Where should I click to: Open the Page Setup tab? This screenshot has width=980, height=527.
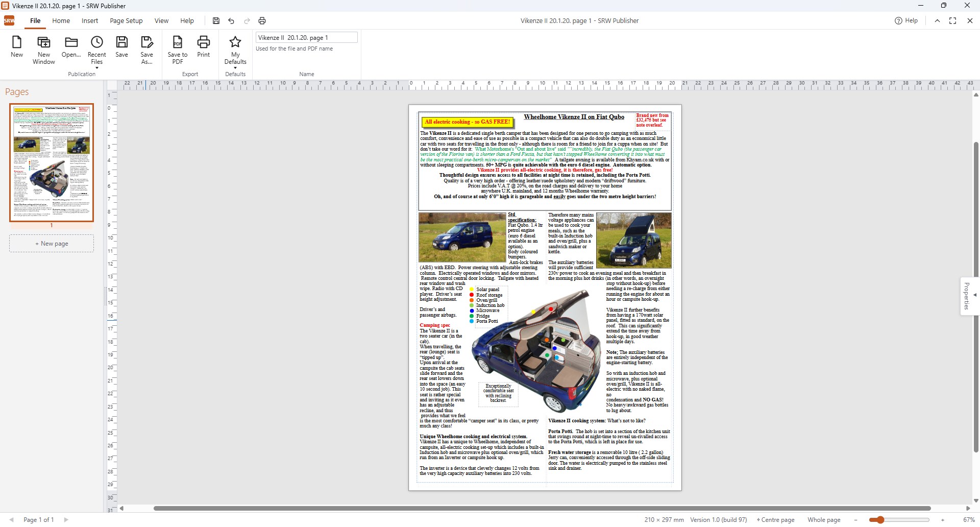[126, 21]
